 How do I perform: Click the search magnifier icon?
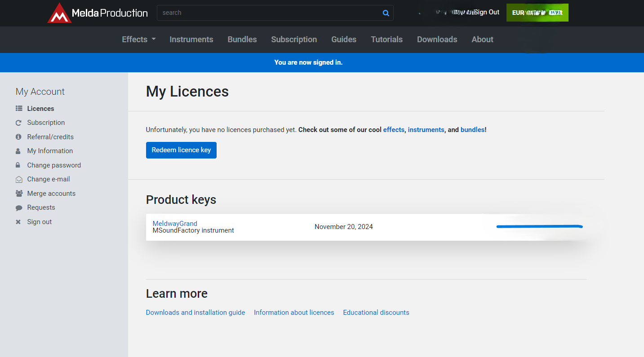click(386, 13)
